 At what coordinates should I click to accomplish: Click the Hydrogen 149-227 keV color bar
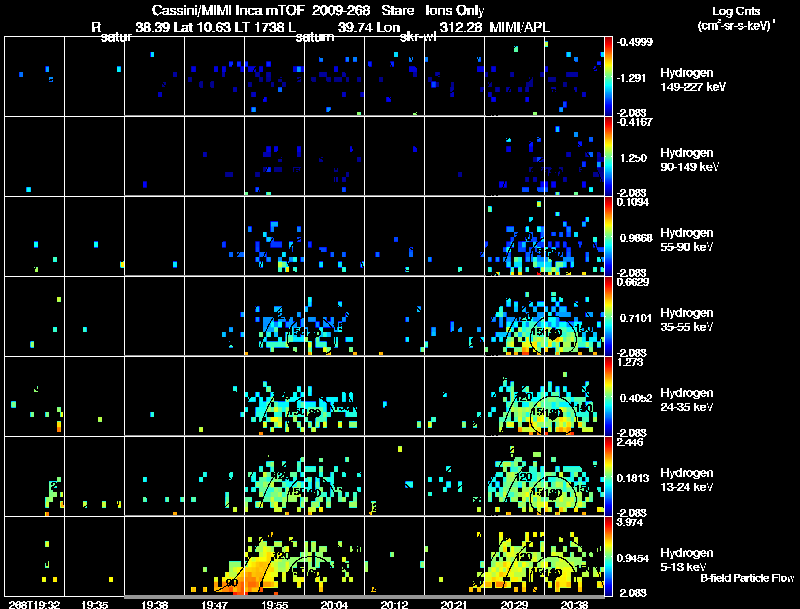[x=608, y=77]
